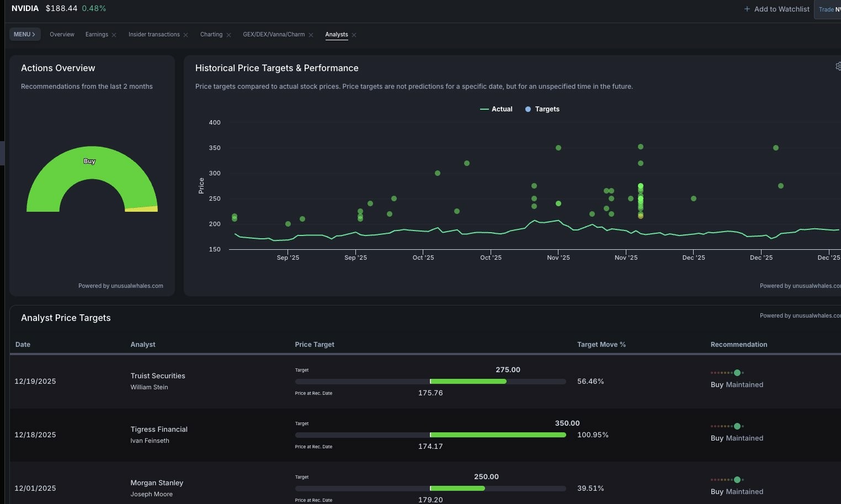Click the Trade button at top right

tap(827, 9)
